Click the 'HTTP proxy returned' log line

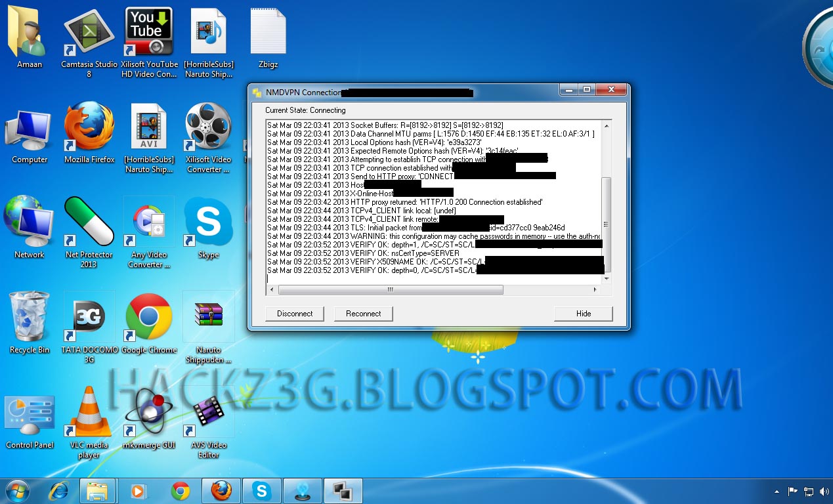pos(405,202)
